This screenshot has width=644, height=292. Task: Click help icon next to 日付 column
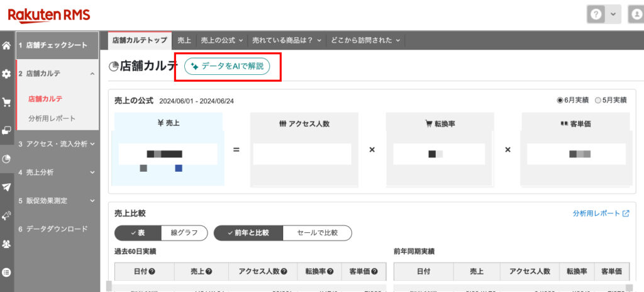(x=152, y=271)
